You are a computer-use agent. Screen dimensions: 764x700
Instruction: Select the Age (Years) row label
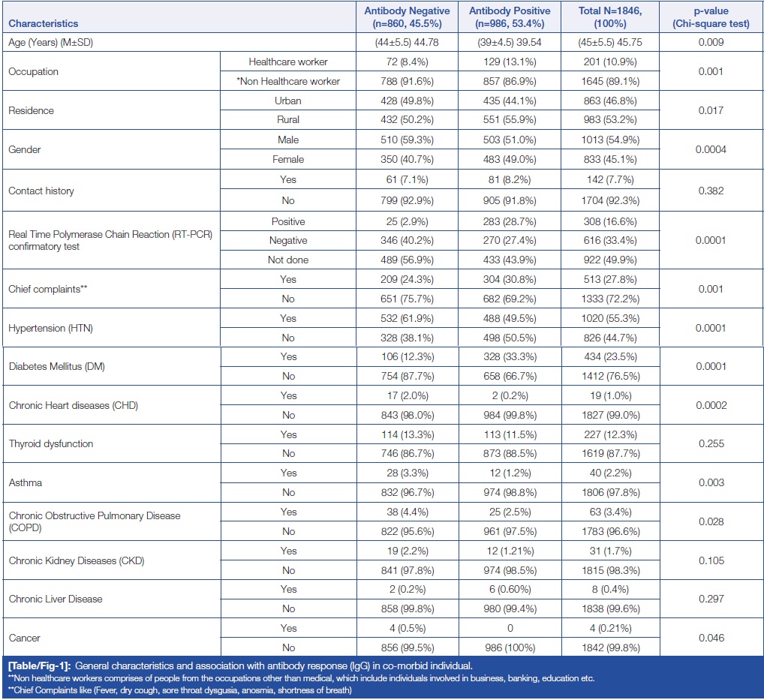50,43
